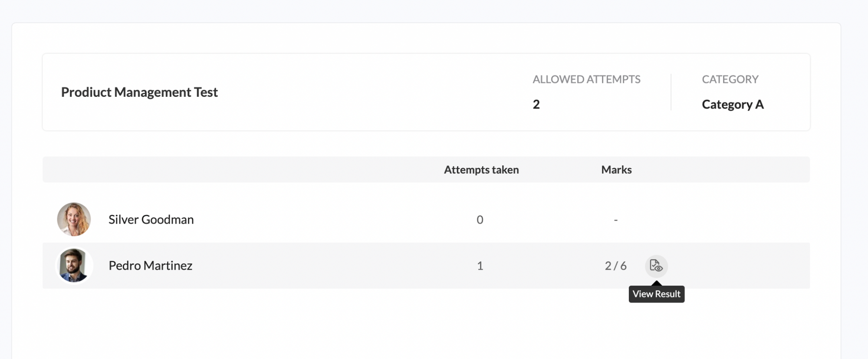The width and height of the screenshot is (868, 359).
Task: Click Pedro Martinez's profile avatar
Action: tap(74, 265)
